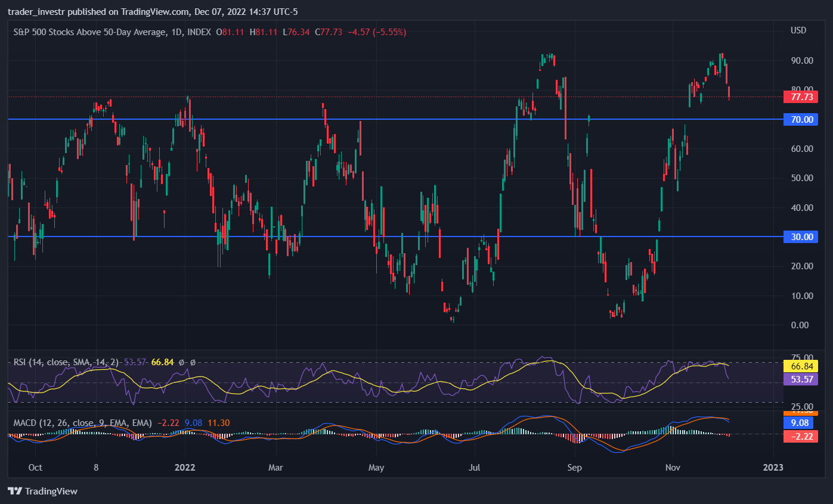The image size is (833, 504).
Task: Click the USD currency label on price axis
Action: [798, 30]
